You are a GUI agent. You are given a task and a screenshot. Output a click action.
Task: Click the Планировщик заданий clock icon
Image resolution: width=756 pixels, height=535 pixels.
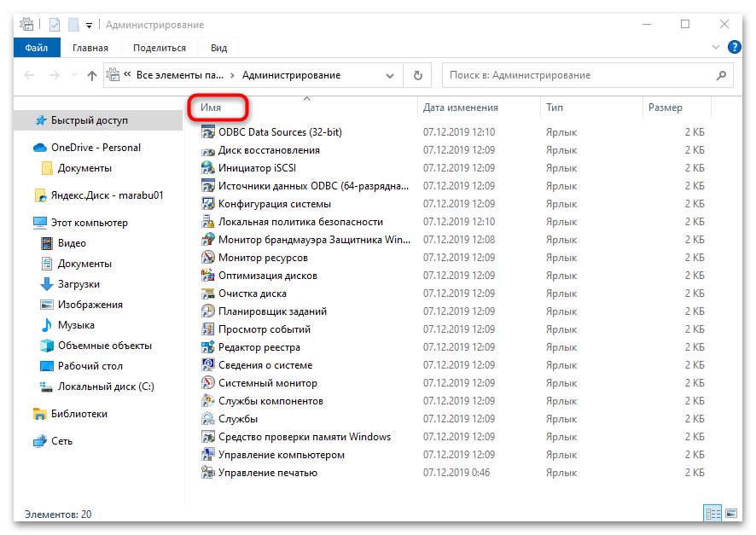[x=207, y=311]
